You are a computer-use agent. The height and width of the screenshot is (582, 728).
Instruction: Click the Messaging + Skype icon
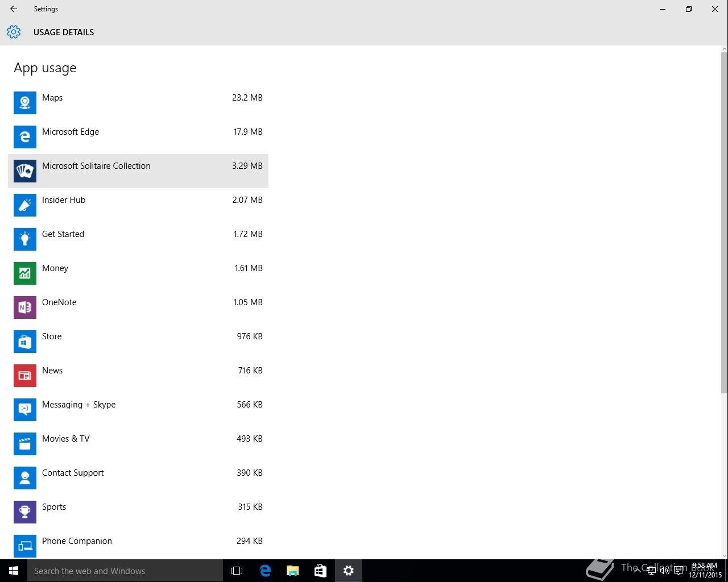[x=25, y=410]
